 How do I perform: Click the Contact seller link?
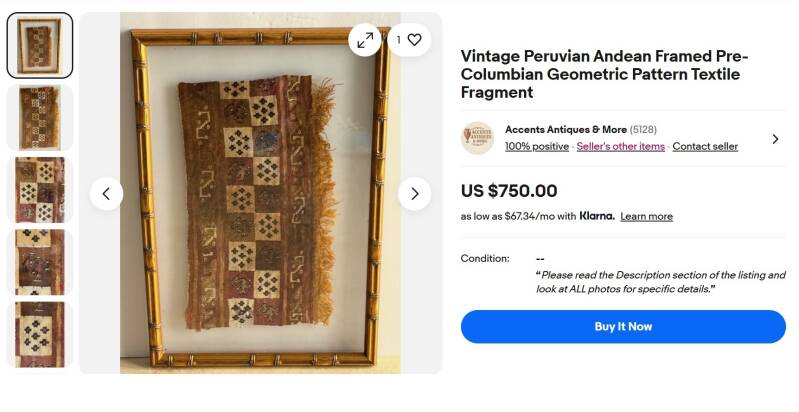point(705,146)
